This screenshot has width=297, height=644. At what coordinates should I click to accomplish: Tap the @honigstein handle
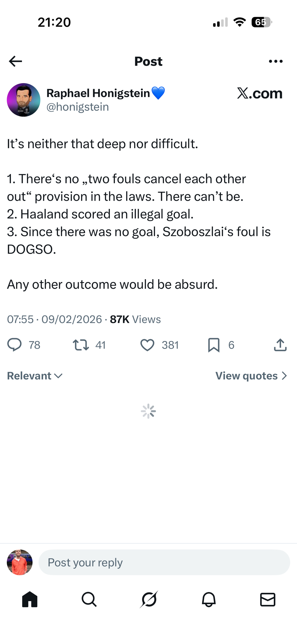click(78, 107)
